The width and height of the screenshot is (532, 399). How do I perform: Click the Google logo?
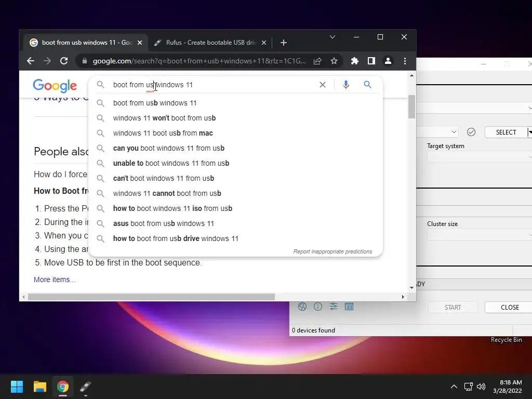click(x=55, y=86)
